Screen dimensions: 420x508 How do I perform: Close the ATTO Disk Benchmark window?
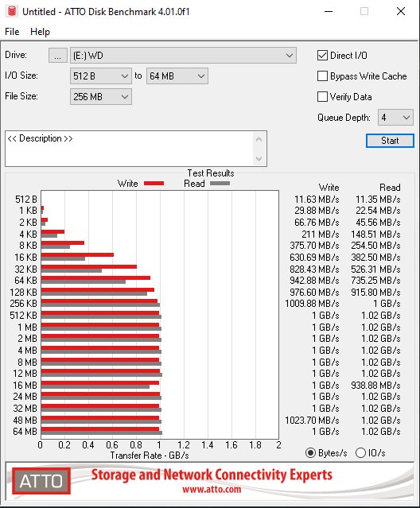tap(401, 11)
